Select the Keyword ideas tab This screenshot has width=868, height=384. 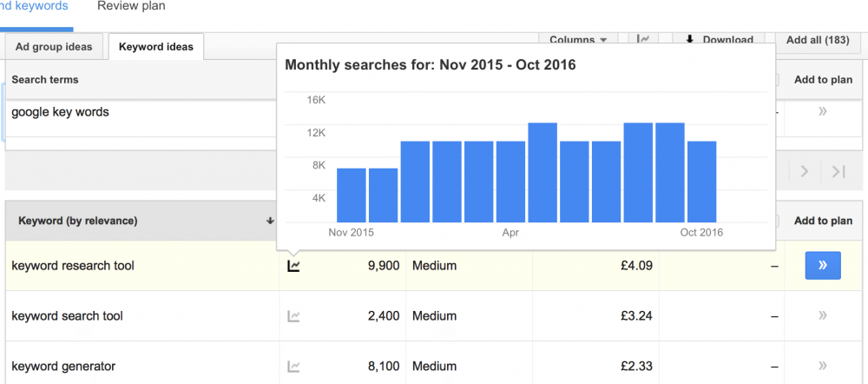click(156, 47)
